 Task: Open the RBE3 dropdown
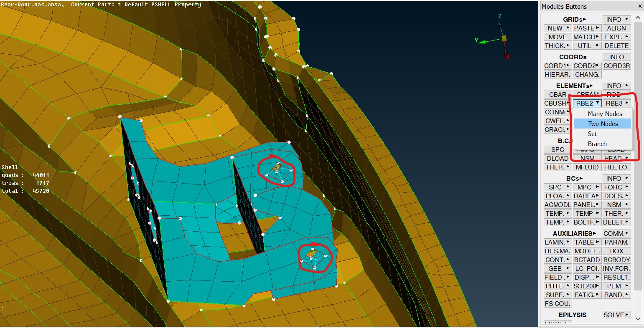[617, 103]
